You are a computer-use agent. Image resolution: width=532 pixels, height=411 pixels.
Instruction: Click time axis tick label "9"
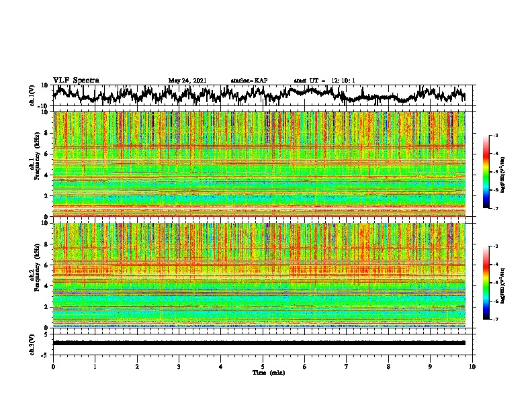[x=430, y=367]
